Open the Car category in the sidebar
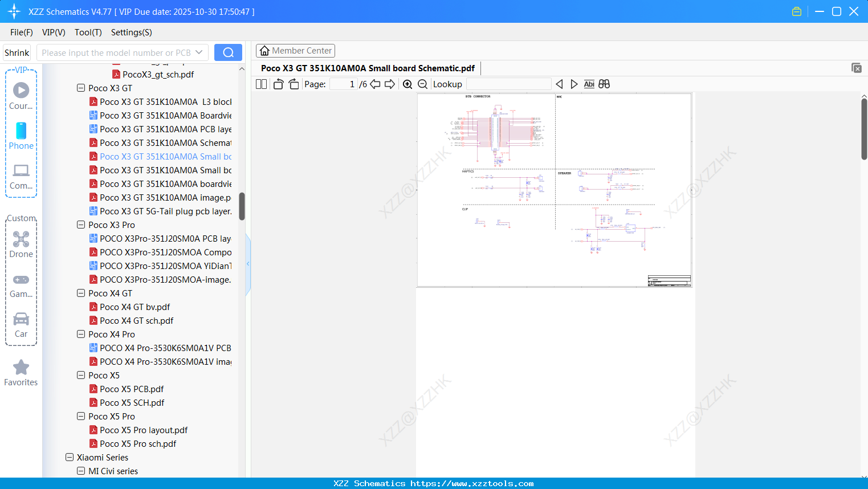Screen dimensions: 868x489 coord(21,319)
